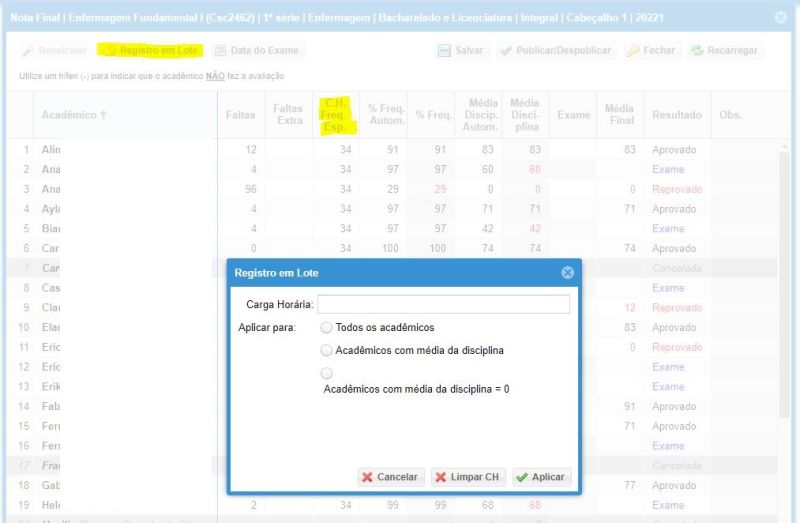This screenshot has width=800, height=523.
Task: Click the Recarregar refresh icon
Action: click(697, 51)
